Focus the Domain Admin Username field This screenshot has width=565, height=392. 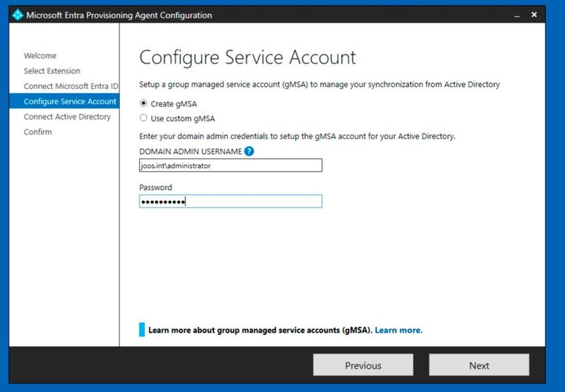[231, 165]
